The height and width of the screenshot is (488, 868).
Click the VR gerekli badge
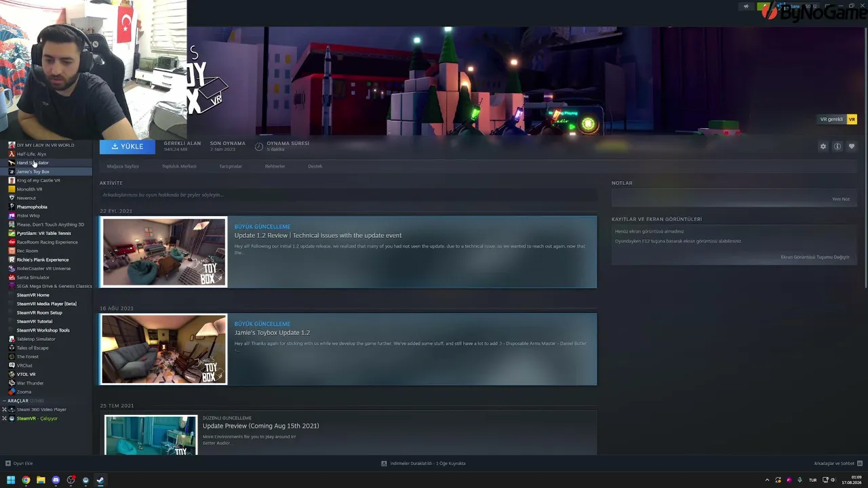837,119
